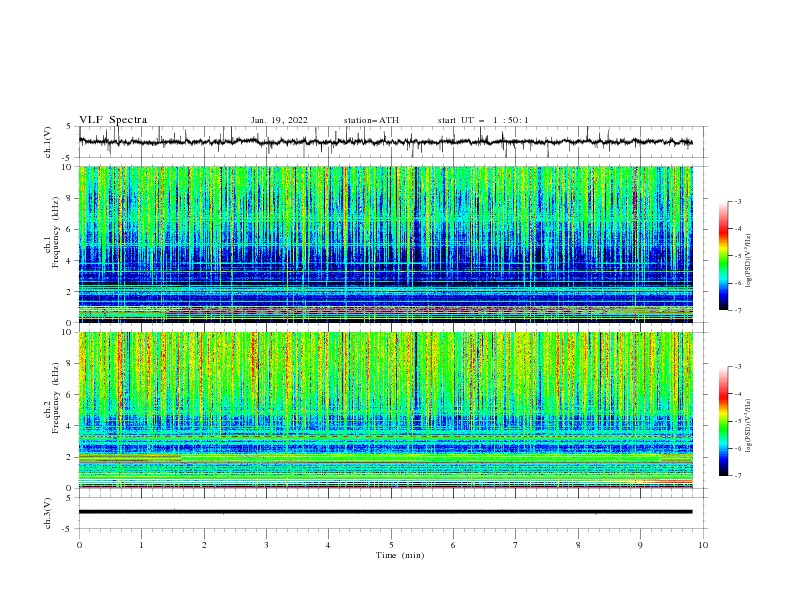Click the "6" kHz tick on ch.1 axis
792x612 pixels.
tap(69, 229)
